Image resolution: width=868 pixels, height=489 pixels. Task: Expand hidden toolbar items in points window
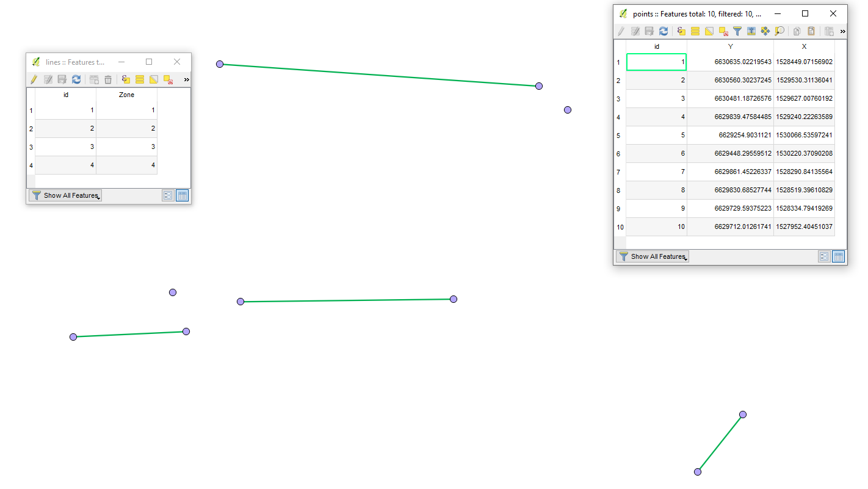point(843,31)
